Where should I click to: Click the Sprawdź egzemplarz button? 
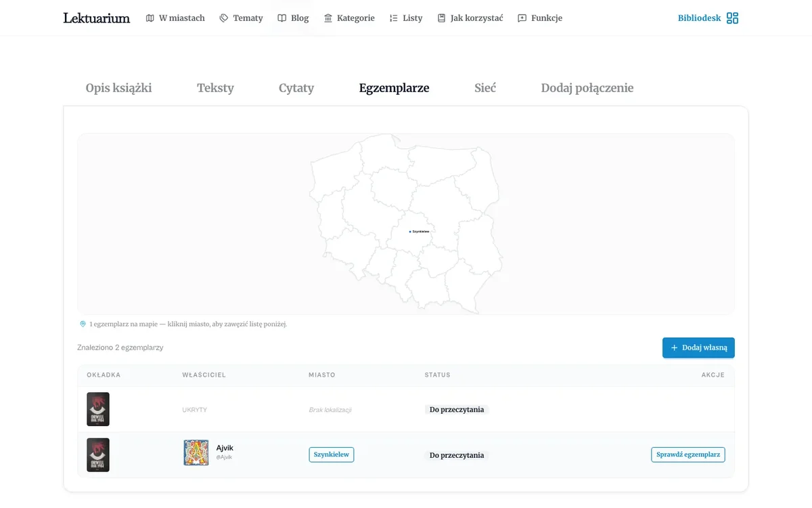(688, 454)
